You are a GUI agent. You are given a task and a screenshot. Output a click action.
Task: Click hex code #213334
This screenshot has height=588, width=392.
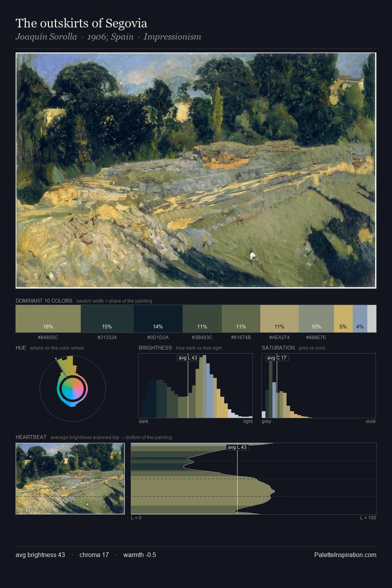[107, 338]
